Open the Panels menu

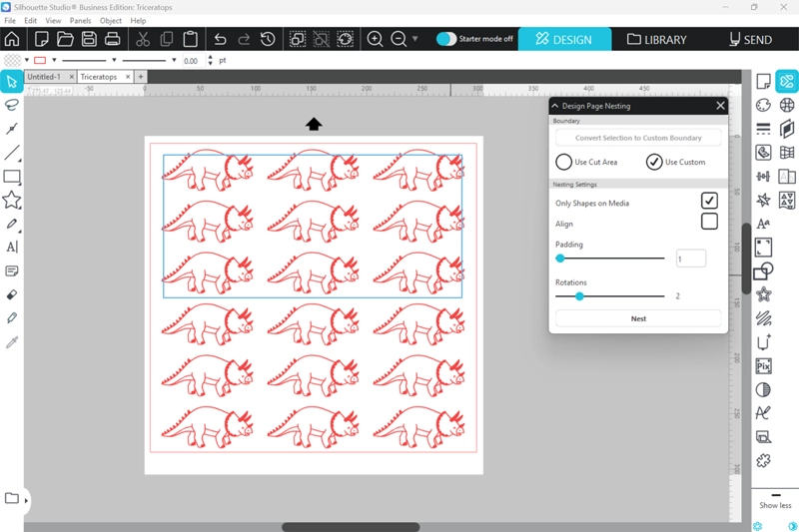[x=80, y=20]
